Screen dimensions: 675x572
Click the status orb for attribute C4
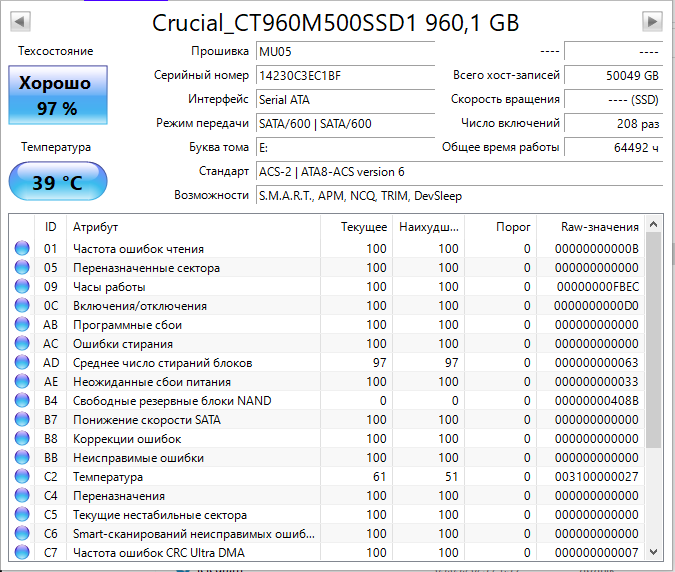22,495
